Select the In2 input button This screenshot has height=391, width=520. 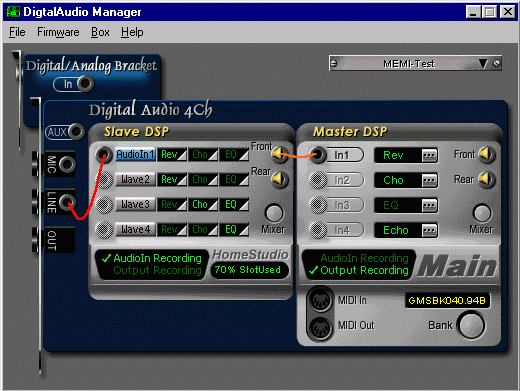345,180
